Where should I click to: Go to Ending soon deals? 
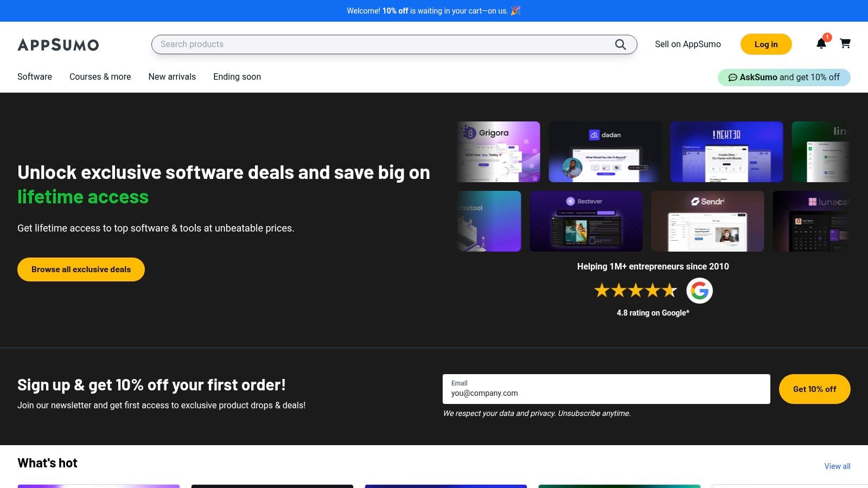click(x=237, y=77)
